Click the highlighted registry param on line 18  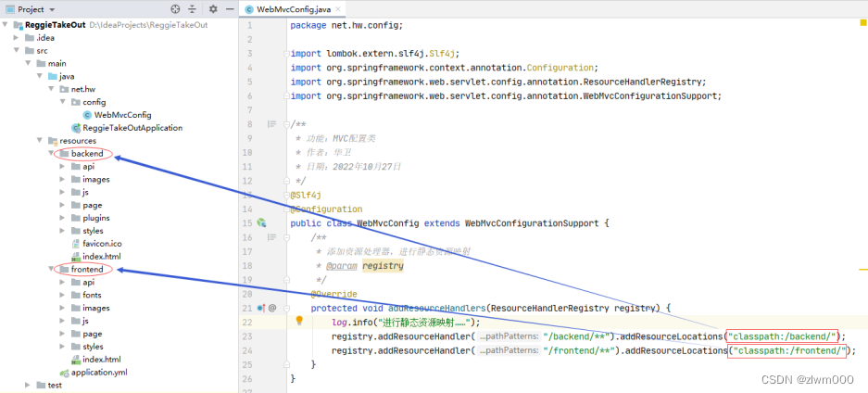click(384, 266)
